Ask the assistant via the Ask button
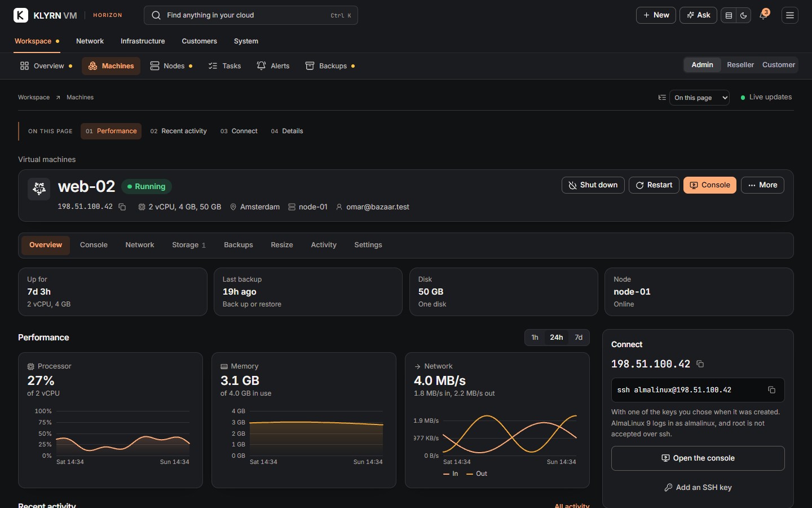The image size is (812, 508). pyautogui.click(x=698, y=15)
